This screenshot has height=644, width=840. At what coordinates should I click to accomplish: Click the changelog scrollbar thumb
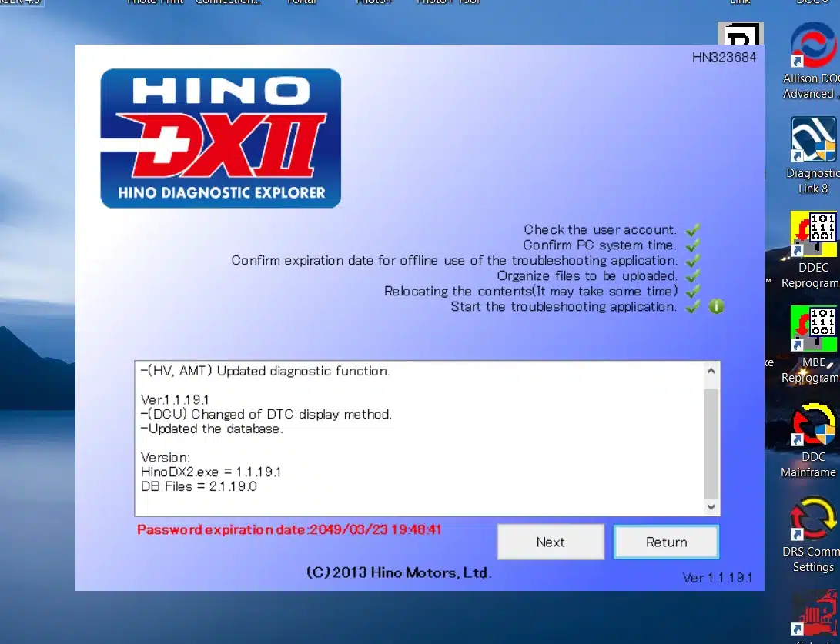pos(711,442)
